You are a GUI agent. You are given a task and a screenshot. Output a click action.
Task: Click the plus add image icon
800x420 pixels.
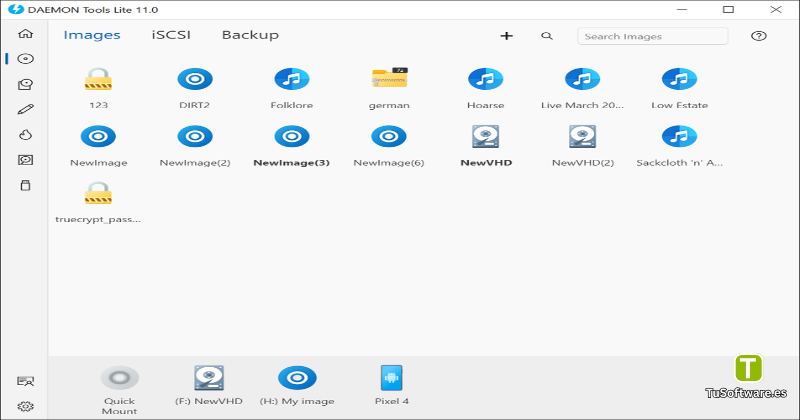point(506,36)
